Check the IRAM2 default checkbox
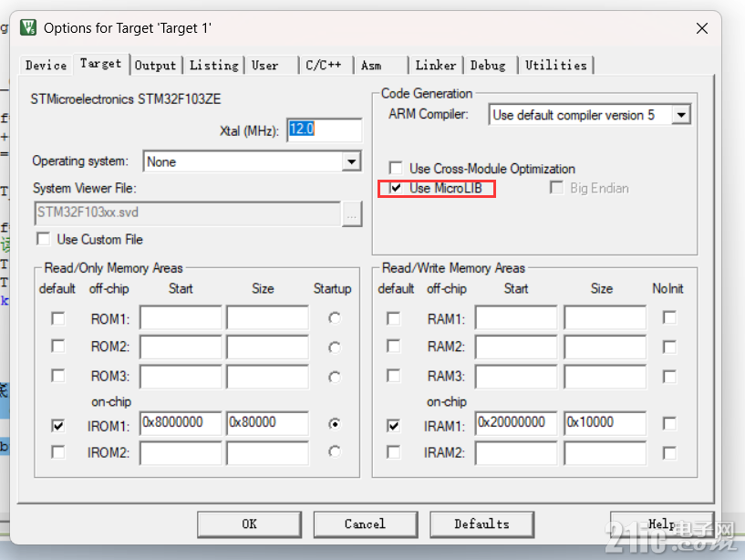Image resolution: width=745 pixels, height=560 pixels. pos(393,452)
